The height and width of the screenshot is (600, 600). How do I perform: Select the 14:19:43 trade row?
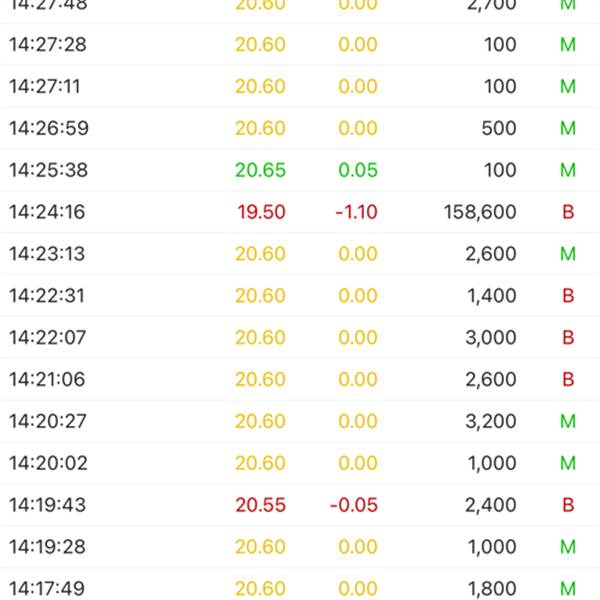tap(300, 505)
